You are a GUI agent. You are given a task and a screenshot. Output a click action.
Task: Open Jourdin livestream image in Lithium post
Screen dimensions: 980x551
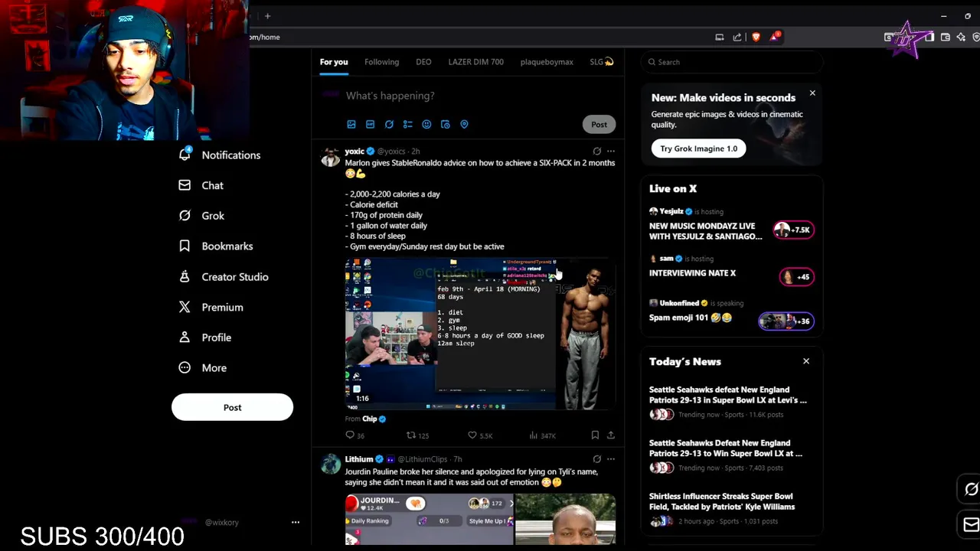tap(429, 519)
